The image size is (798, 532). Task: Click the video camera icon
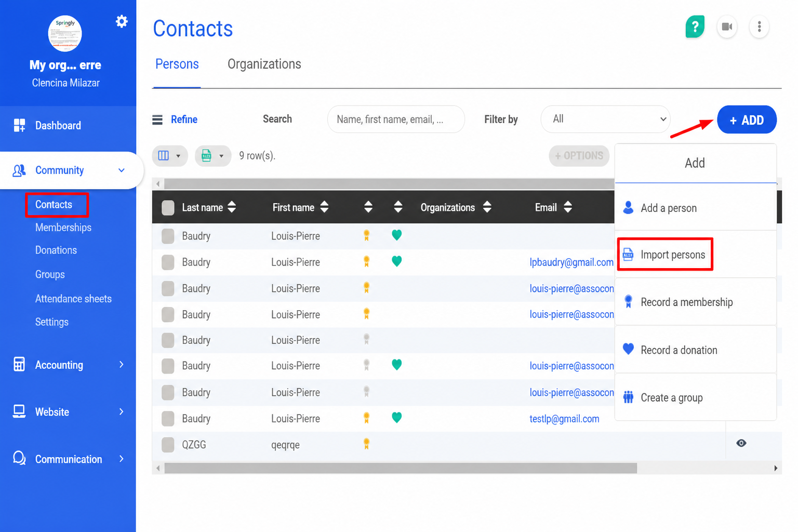727,26
